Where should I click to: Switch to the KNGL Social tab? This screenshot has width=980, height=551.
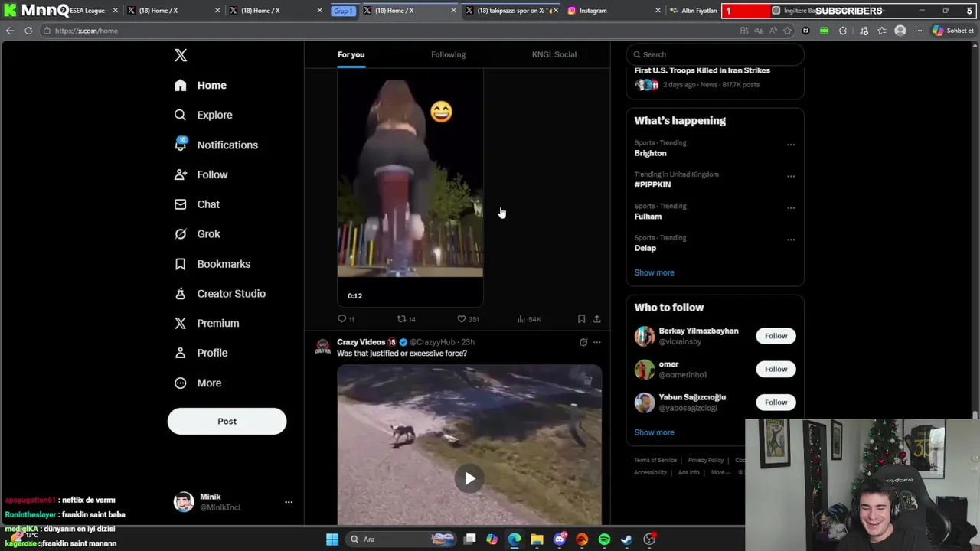coord(554,54)
